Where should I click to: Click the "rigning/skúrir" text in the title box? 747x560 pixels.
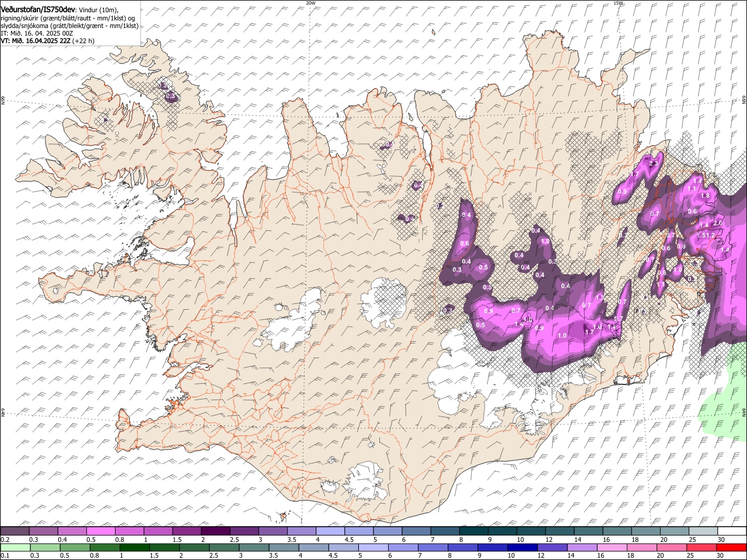pyautogui.click(x=20, y=18)
